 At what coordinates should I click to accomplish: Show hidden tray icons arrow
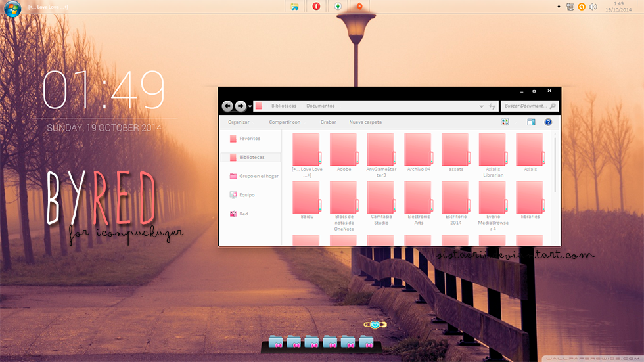click(559, 7)
